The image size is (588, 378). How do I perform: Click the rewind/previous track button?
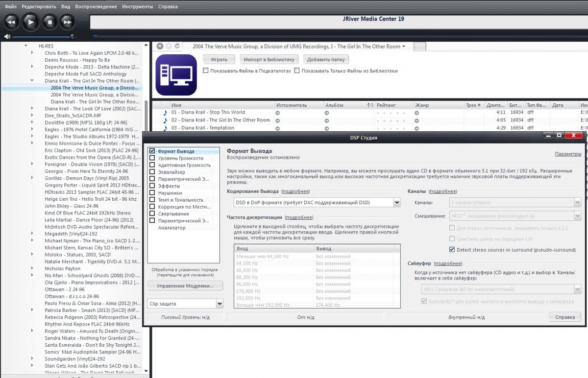[x=12, y=22]
